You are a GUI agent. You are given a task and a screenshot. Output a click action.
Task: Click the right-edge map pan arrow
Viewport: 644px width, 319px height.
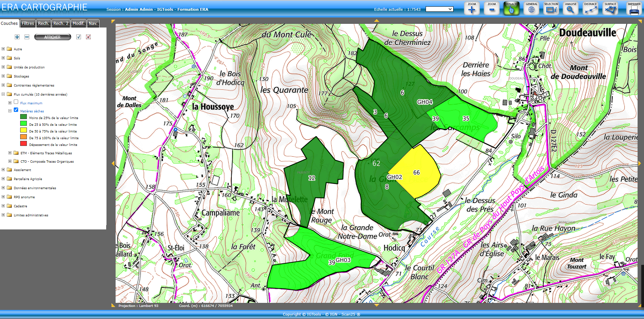(x=639, y=163)
